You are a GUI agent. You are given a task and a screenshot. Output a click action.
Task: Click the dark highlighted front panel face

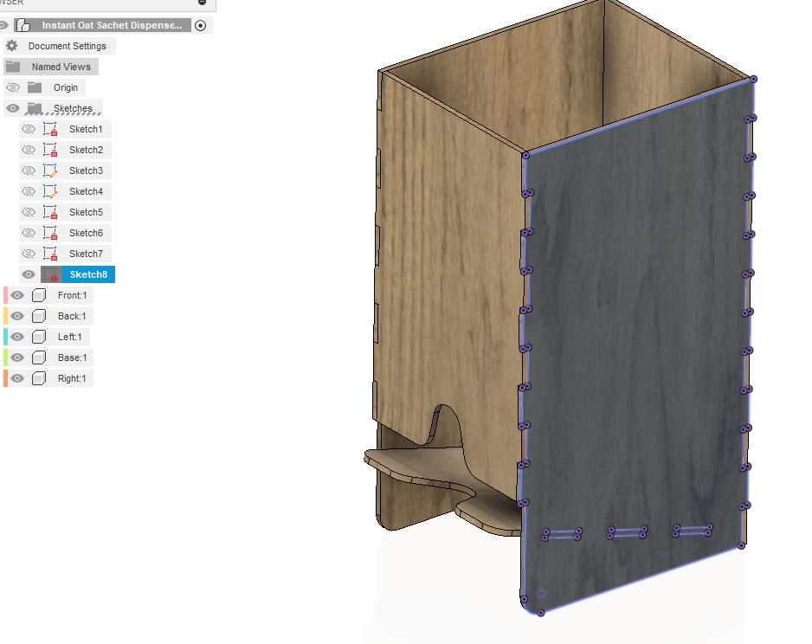[637, 342]
